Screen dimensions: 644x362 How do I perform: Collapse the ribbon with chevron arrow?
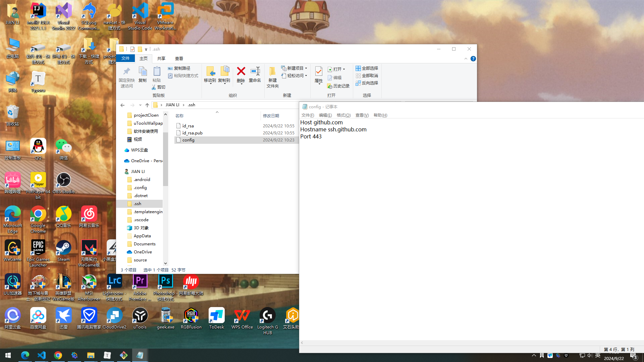[466, 59]
